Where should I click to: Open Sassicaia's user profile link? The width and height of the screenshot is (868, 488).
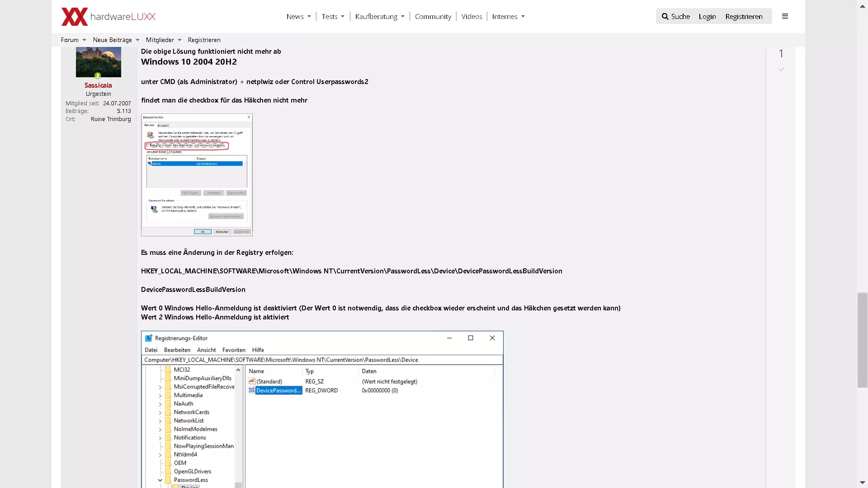click(98, 85)
